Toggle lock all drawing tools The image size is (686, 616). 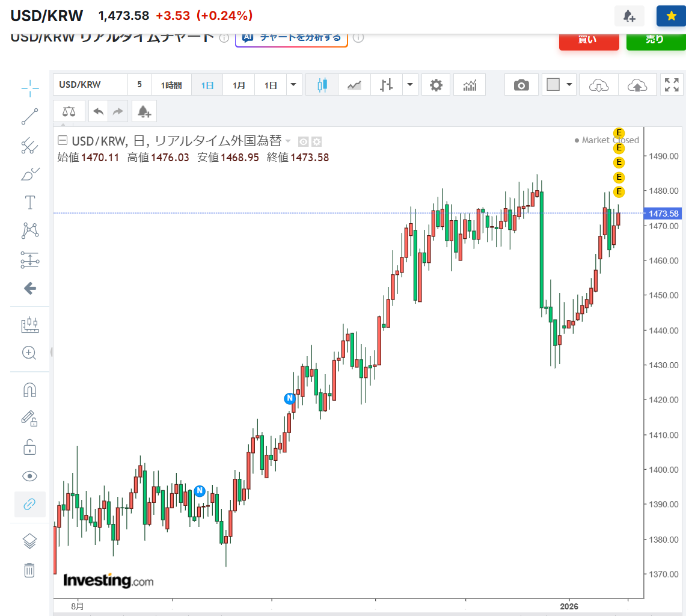tap(29, 448)
